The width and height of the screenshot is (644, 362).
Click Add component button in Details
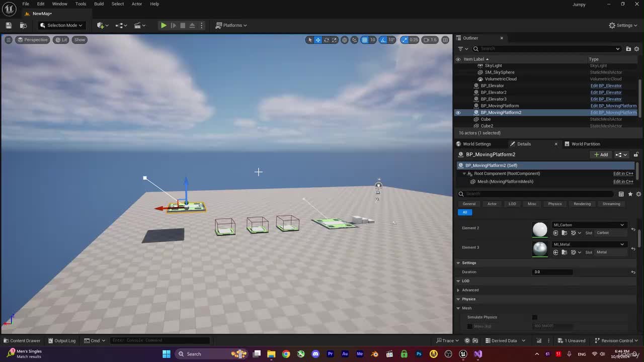(x=601, y=155)
